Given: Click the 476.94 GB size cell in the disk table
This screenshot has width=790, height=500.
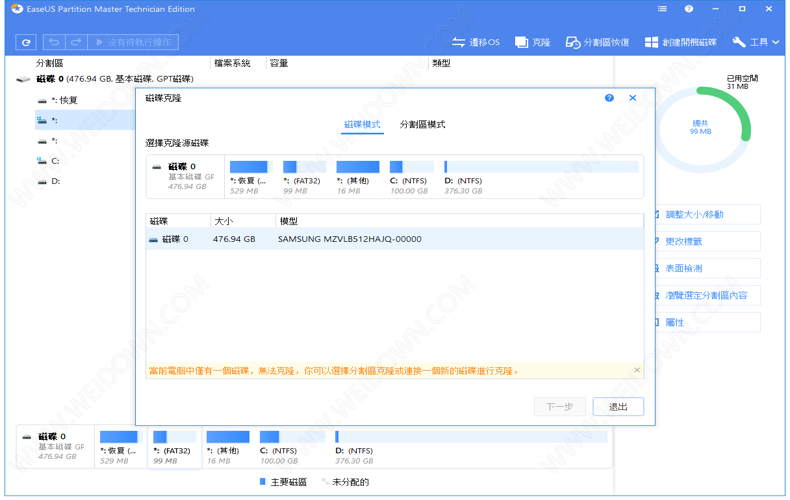Looking at the screenshot, I should click(234, 239).
